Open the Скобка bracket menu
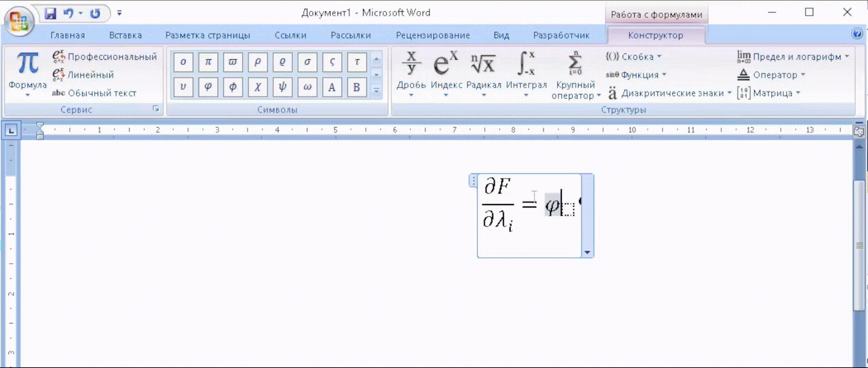The image size is (868, 368). coord(634,57)
